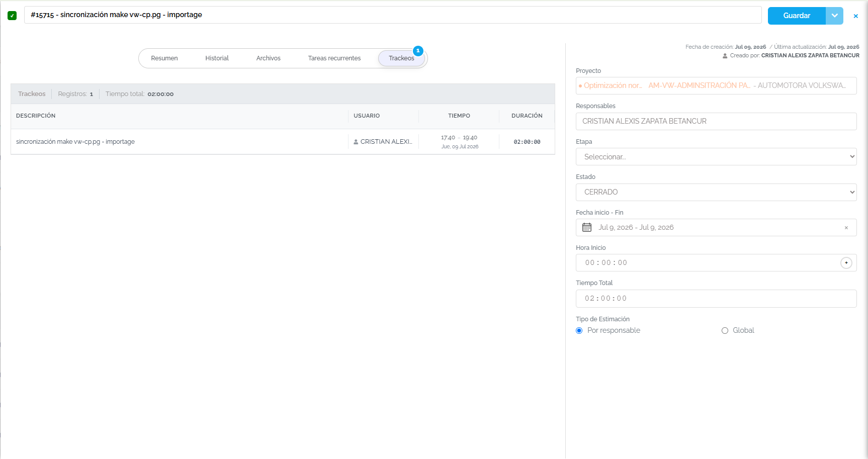Open the Archivos tab
Viewport: 868px width, 459px height.
(x=269, y=58)
